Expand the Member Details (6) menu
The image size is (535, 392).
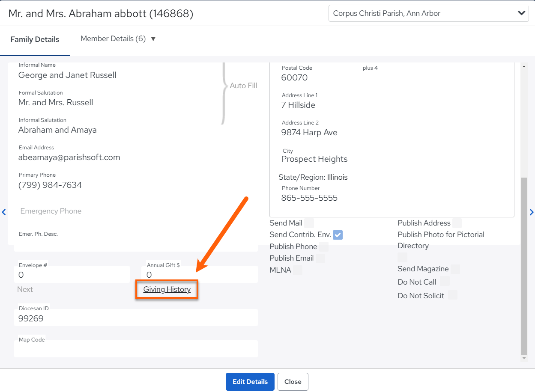[x=118, y=39]
